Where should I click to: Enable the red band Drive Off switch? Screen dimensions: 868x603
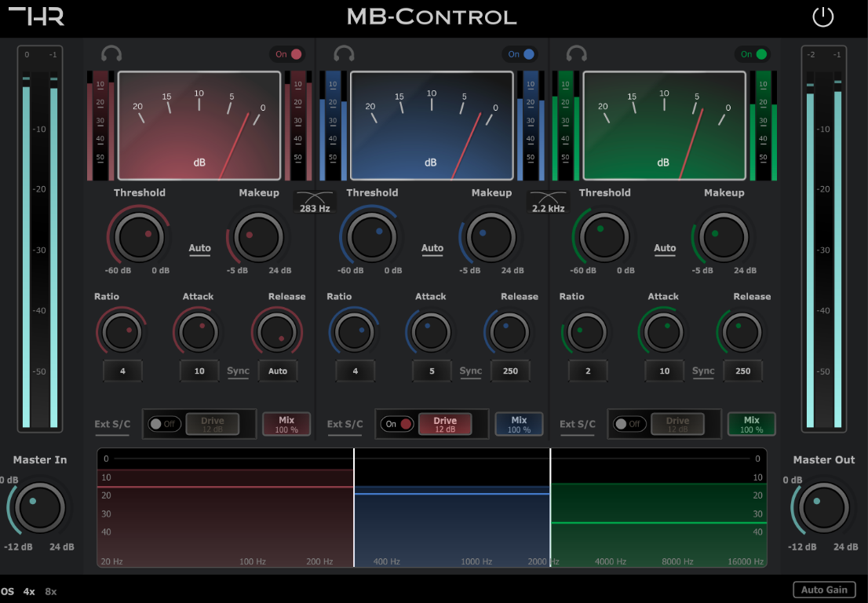(x=164, y=424)
